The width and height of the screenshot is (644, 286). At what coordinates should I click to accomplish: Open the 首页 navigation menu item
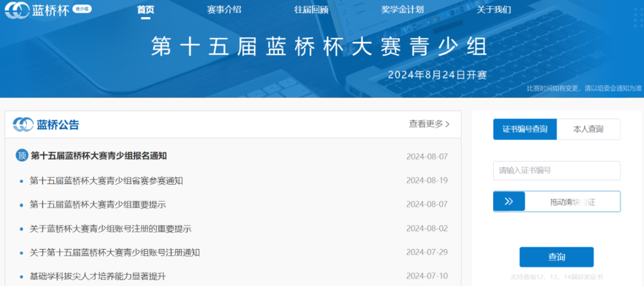click(145, 10)
